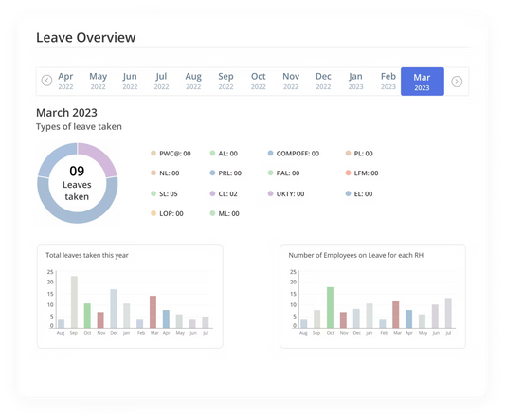Click the previous months arrow icon
505x420 pixels.
click(46, 81)
